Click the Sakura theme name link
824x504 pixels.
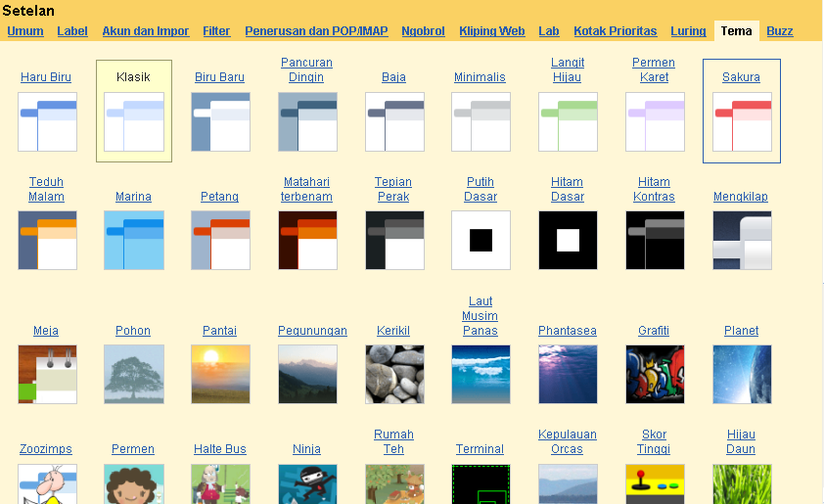tap(741, 76)
